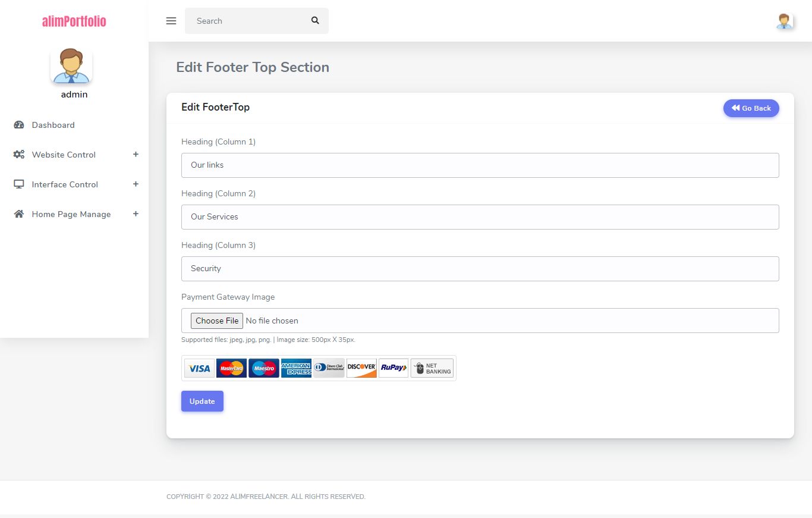Focus the Heading (Column 1) field
The width and height of the screenshot is (812, 518).
(480, 165)
